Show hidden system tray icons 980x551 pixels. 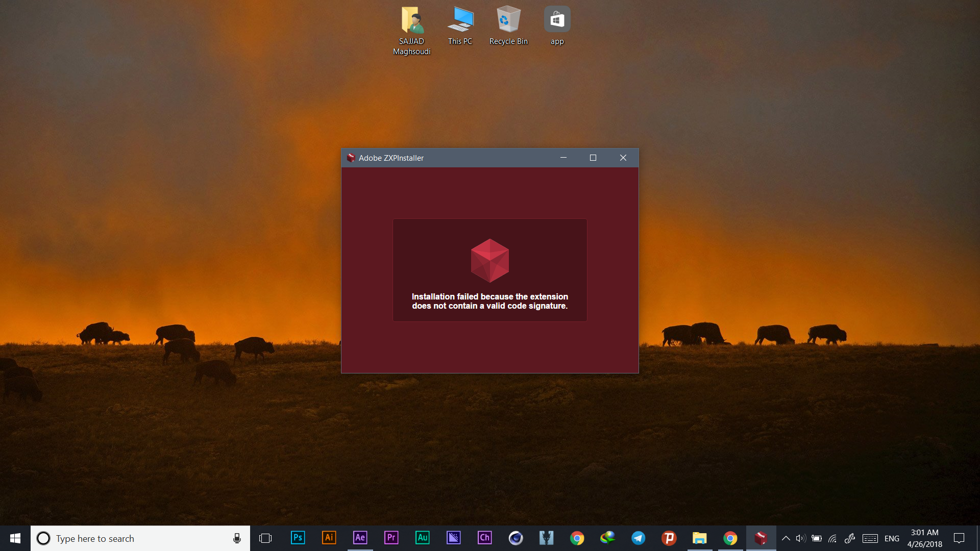786,538
